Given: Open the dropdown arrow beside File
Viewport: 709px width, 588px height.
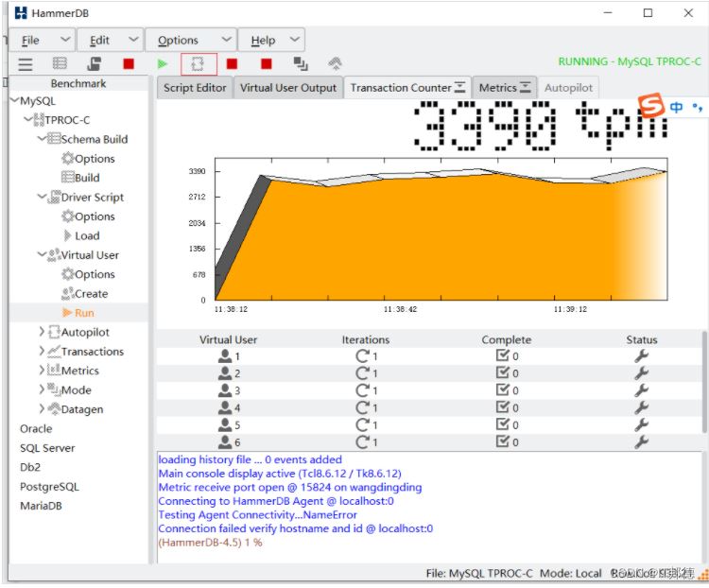Looking at the screenshot, I should [64, 40].
